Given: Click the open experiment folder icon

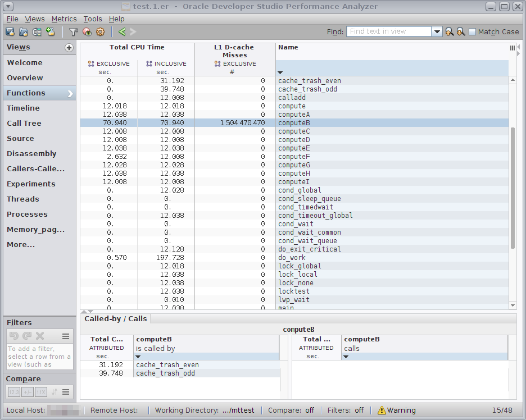Looking at the screenshot, I should click(24, 32).
